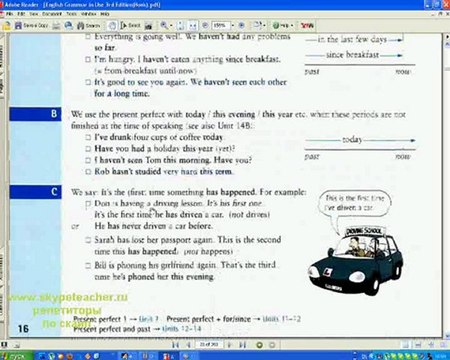Follow the 'Unit 7' link
The width and height of the screenshot is (450, 360).
(x=148, y=319)
